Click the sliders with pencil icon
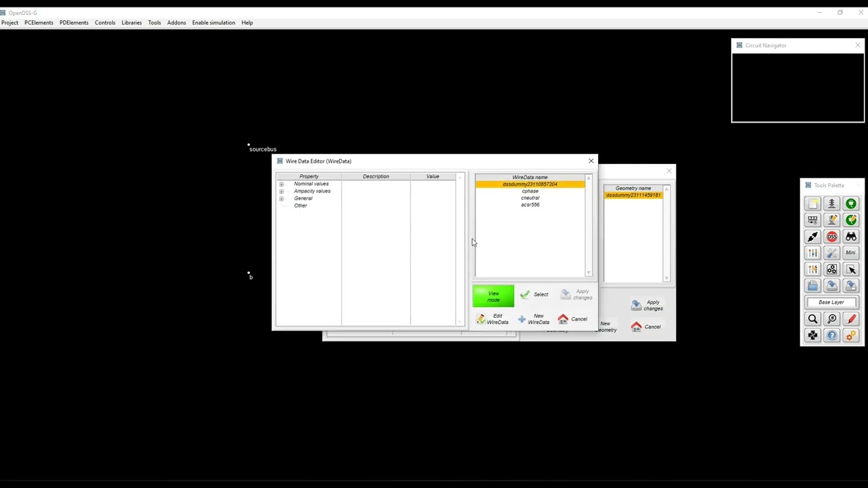Viewport: 868px width, 488px height. (x=812, y=269)
